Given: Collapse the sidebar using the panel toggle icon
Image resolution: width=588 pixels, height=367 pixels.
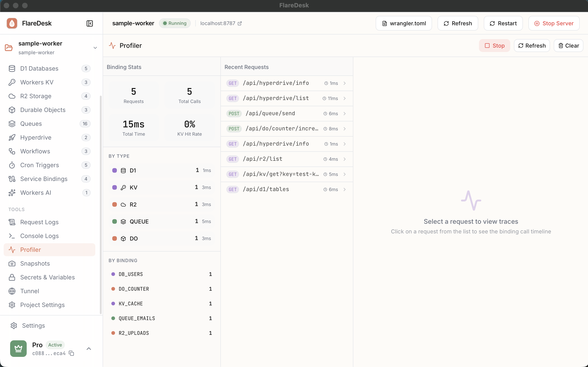Looking at the screenshot, I should [x=89, y=23].
